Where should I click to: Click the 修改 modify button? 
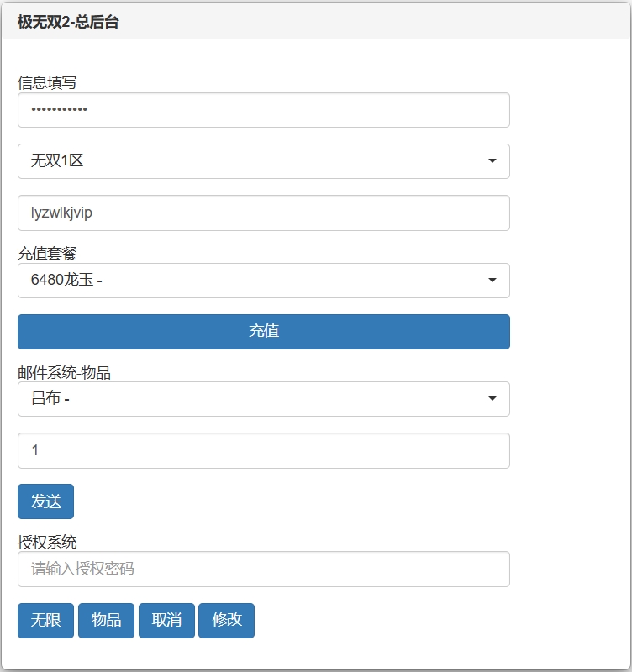[227, 621]
